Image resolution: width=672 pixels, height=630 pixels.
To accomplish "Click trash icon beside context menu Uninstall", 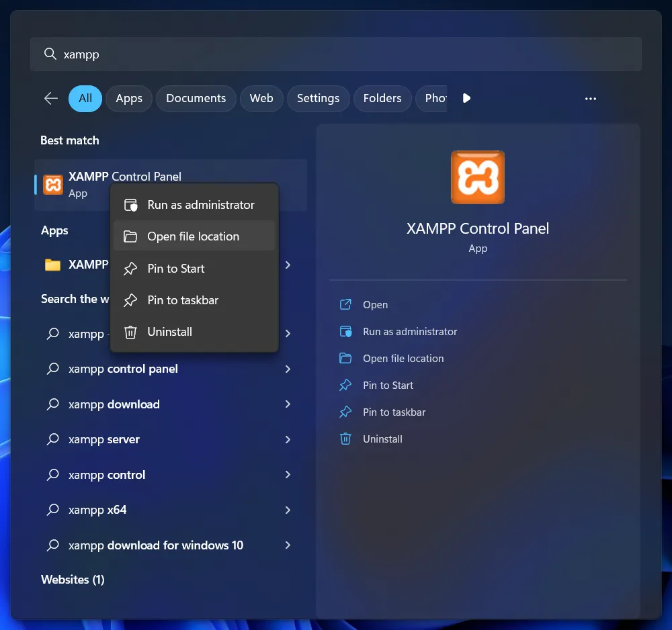I will point(130,332).
